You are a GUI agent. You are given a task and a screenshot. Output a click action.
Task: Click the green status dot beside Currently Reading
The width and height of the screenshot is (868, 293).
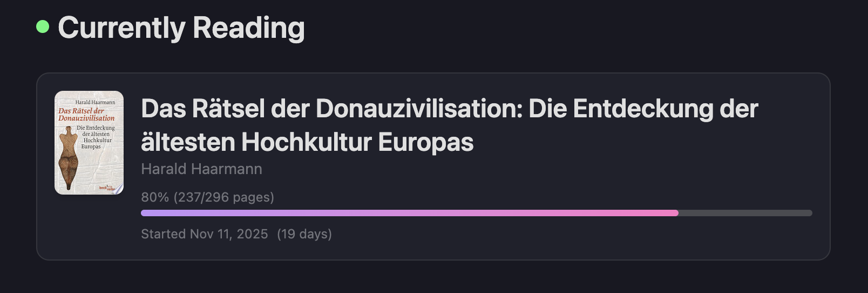click(x=43, y=26)
